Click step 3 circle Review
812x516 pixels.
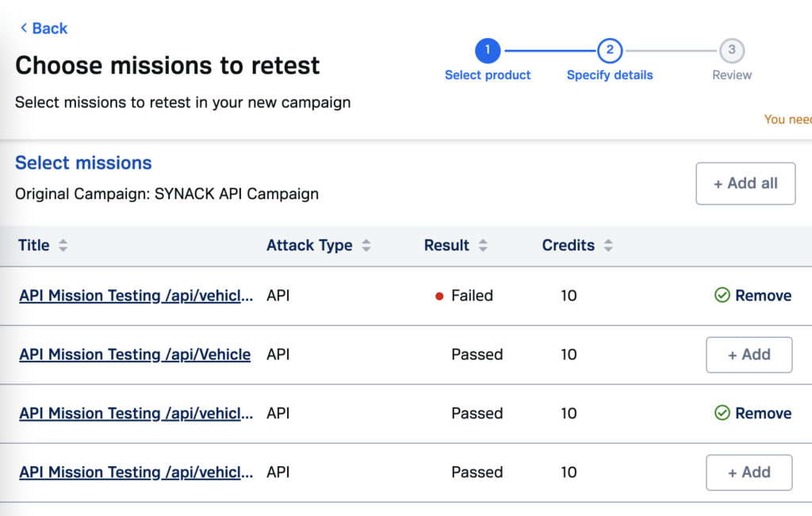coord(732,50)
